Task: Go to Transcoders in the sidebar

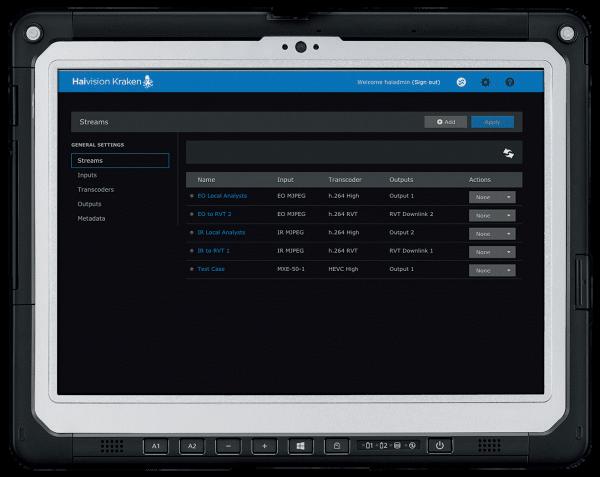Action: [x=96, y=190]
